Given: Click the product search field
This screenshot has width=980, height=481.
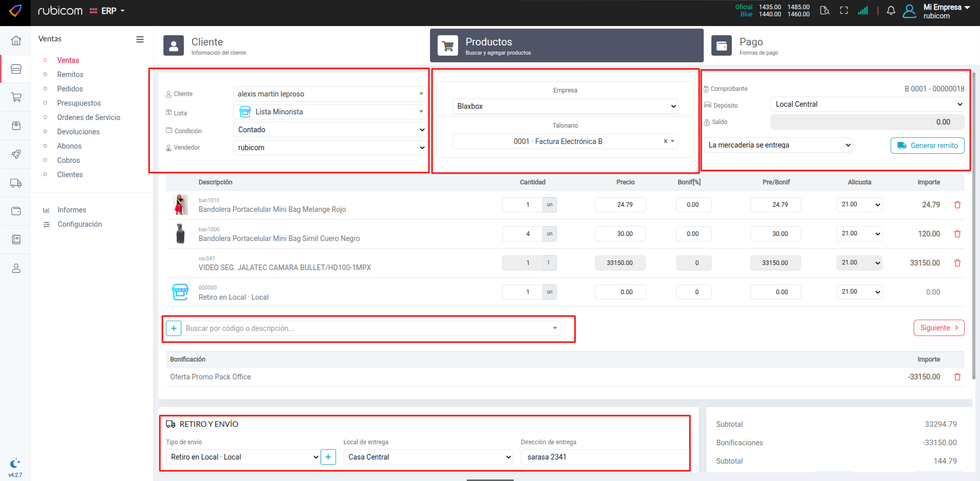Looking at the screenshot, I should click(x=368, y=328).
